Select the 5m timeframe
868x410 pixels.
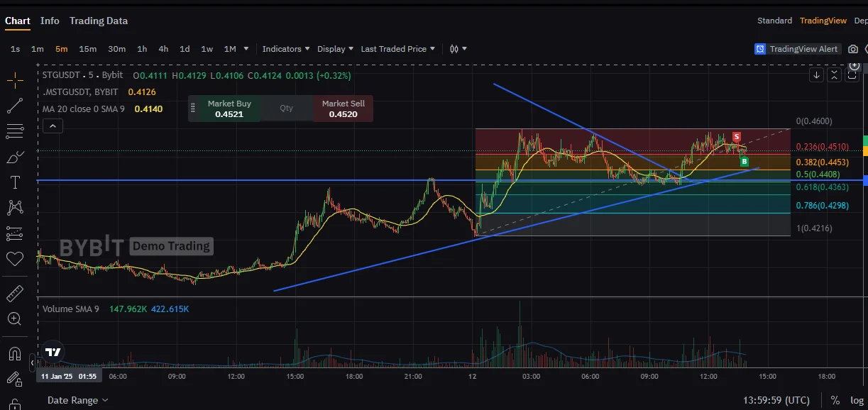(62, 49)
